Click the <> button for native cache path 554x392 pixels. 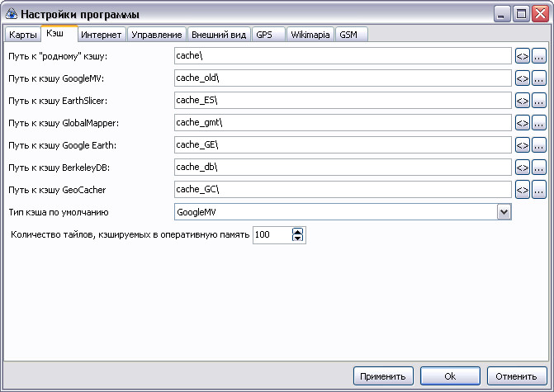[522, 56]
